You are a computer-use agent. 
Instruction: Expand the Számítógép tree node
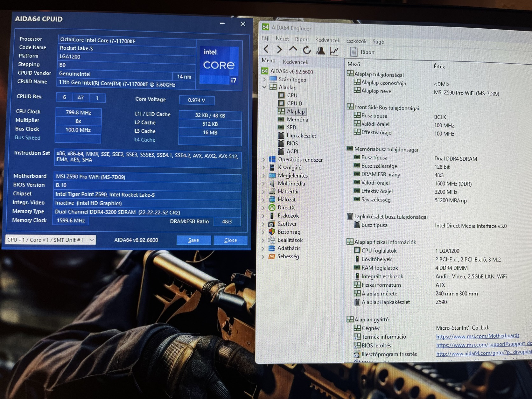[x=264, y=79]
